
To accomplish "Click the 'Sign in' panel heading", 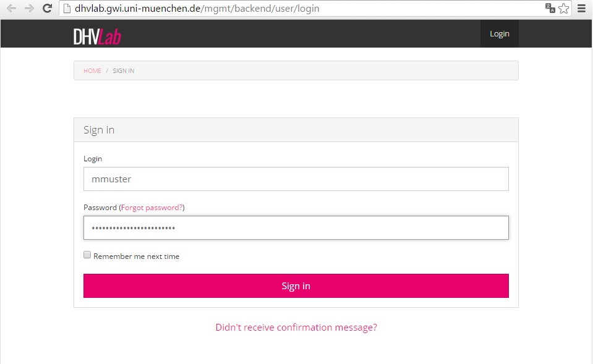I will point(99,130).
